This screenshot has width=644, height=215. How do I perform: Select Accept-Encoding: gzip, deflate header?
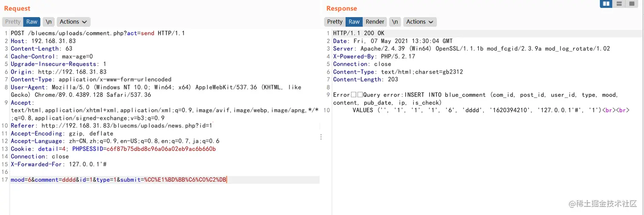click(62, 133)
